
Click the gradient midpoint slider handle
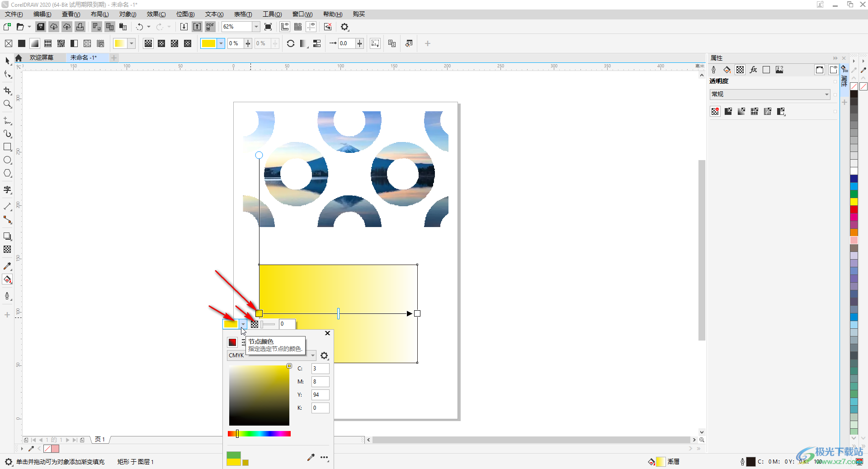pyautogui.click(x=338, y=313)
